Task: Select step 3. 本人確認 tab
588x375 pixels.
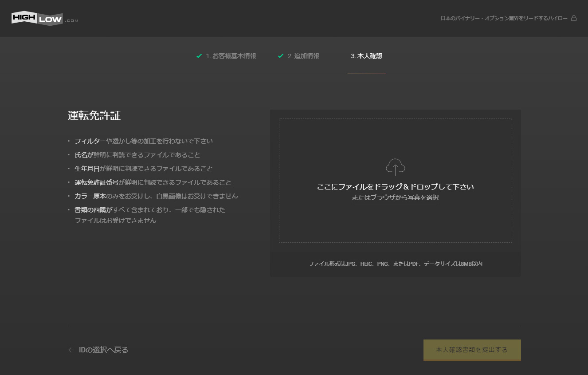Action: 367,56
